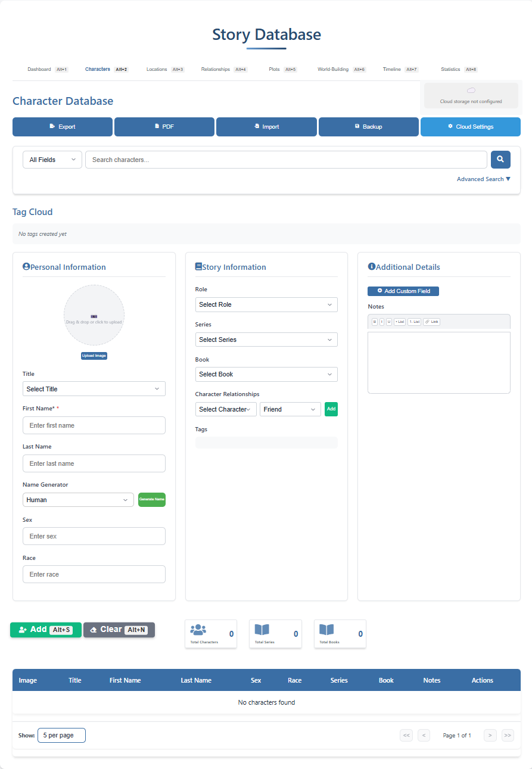The image size is (532, 769).
Task: Insert a bullet list in Notes
Action: (x=400, y=322)
